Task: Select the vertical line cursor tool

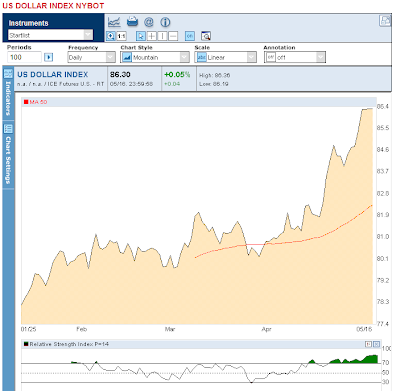Action: (162, 36)
